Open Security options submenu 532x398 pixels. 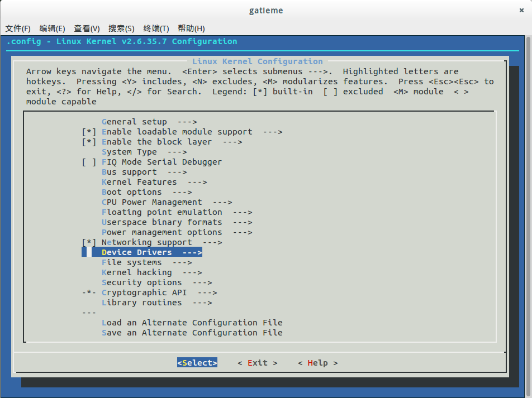(x=156, y=283)
